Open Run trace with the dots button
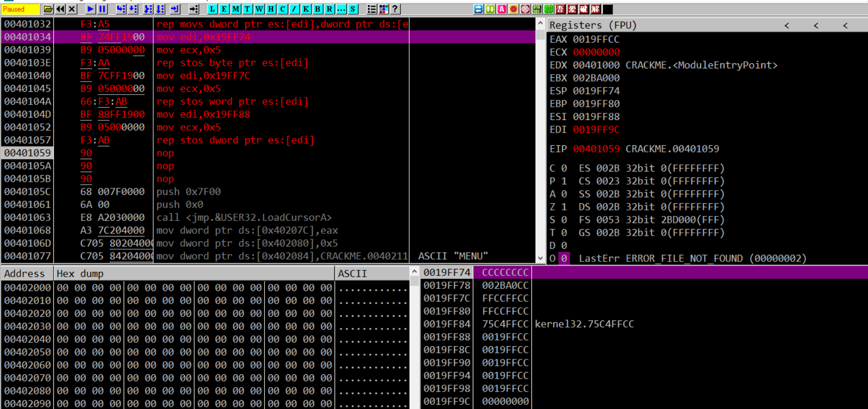 coord(341,9)
